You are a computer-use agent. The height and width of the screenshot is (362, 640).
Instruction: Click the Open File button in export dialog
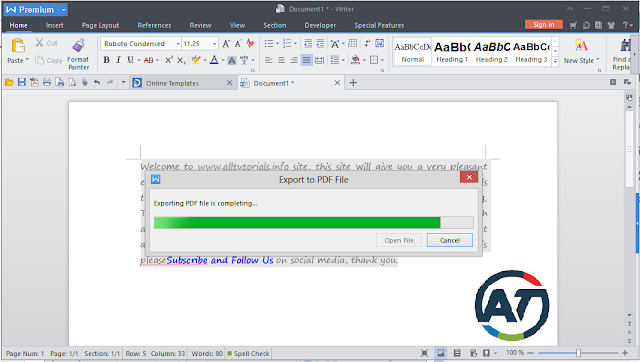pos(399,240)
